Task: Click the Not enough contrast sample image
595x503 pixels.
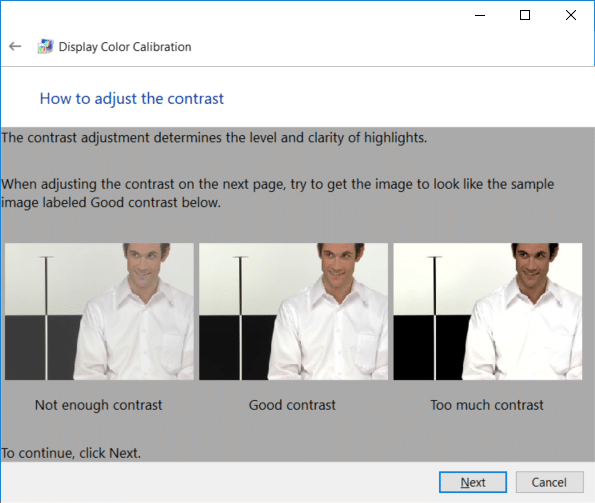Action: tap(99, 311)
